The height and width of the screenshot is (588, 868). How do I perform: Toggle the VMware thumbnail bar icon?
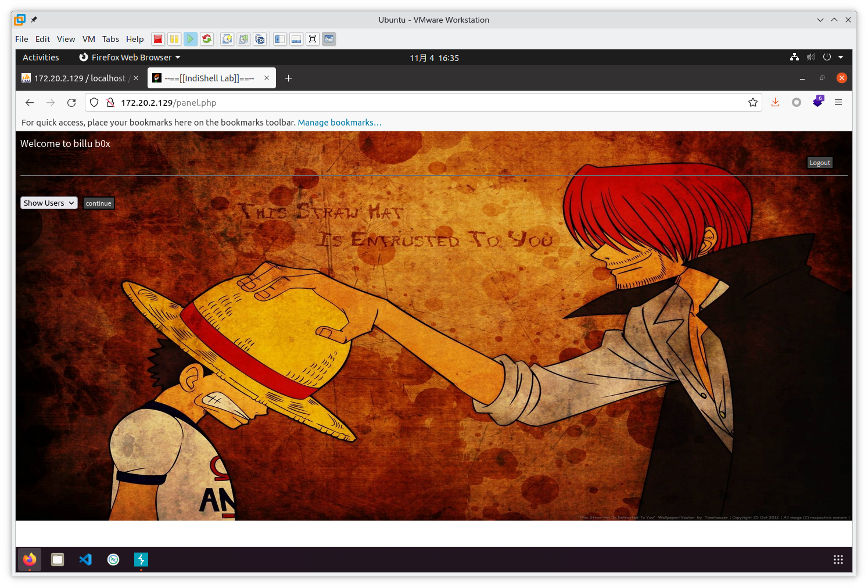click(296, 39)
